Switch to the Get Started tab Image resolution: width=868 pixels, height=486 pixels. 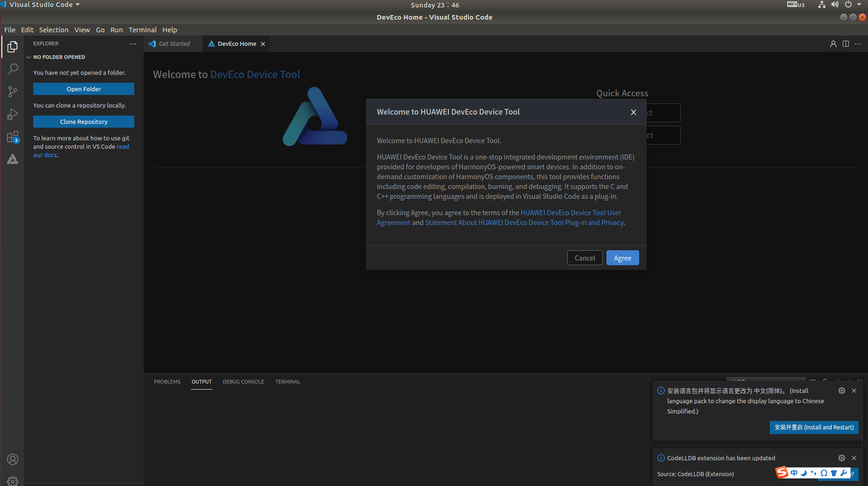point(174,44)
